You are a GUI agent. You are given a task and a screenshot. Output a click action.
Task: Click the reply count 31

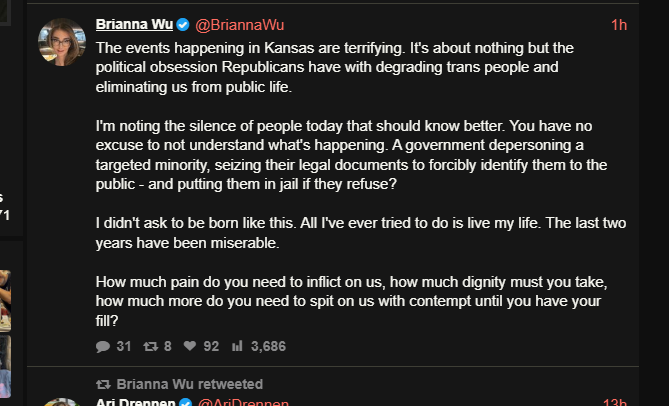(124, 346)
